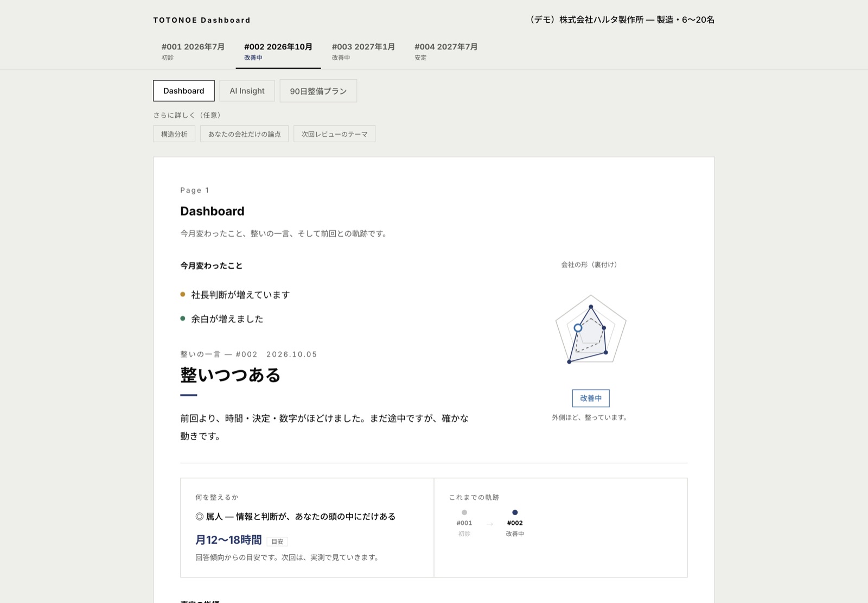Click the 改善中 status badge under the chart
Image resolution: width=868 pixels, height=603 pixels.
pos(591,398)
